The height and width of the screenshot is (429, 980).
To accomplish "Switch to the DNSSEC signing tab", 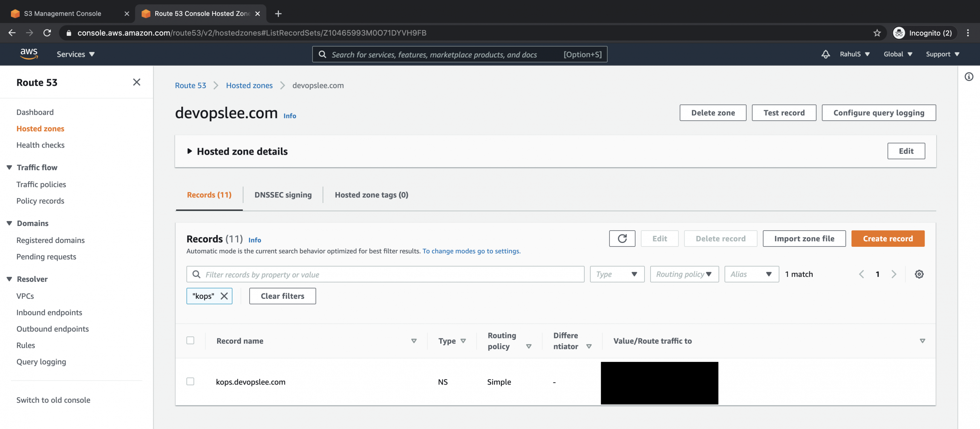I will [x=283, y=195].
